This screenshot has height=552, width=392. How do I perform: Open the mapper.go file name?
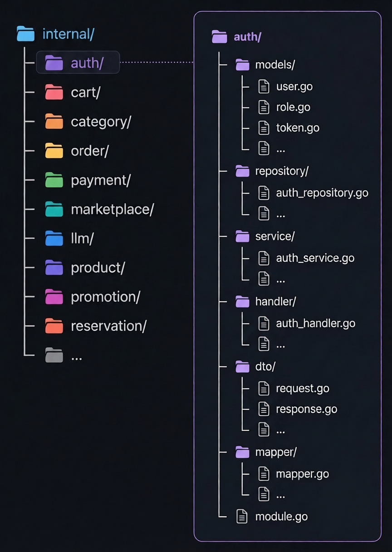pos(302,474)
